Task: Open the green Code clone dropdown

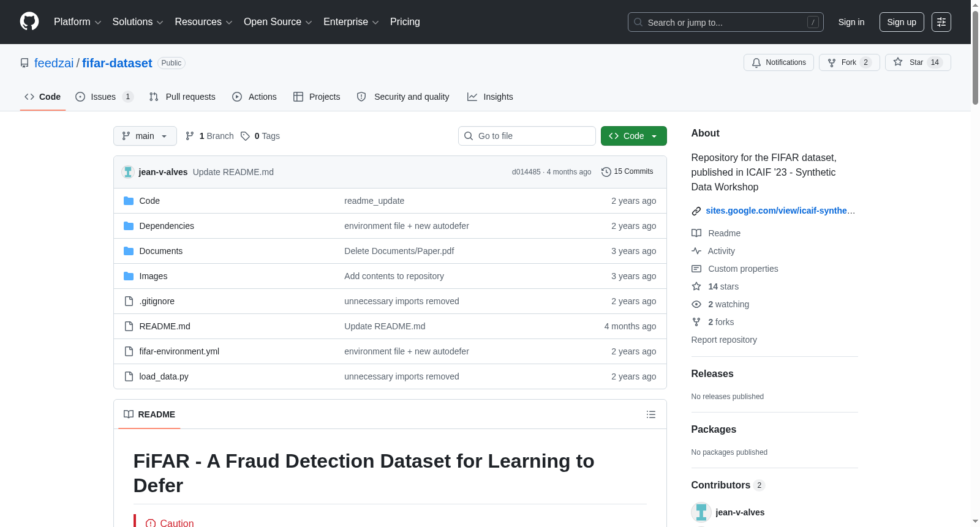Action: 634,136
